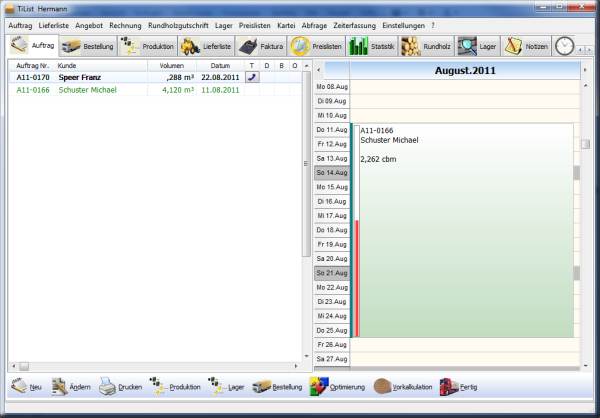Open the Abfrage menu
600x418 pixels.
click(x=314, y=26)
